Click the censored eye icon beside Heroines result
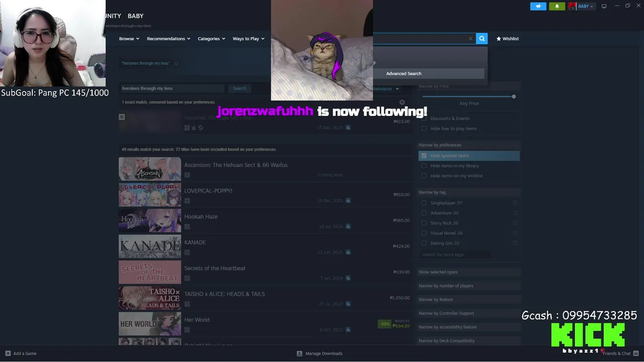This screenshot has height=362, width=644. [122, 117]
